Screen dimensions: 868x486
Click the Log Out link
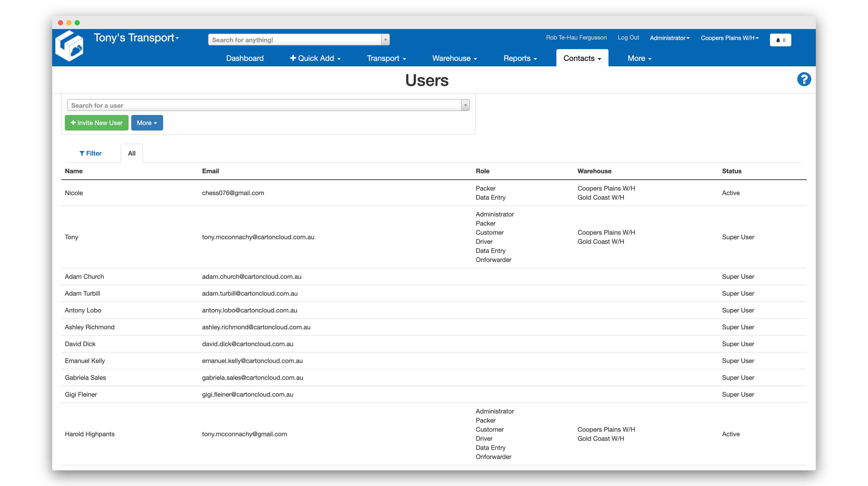628,37
